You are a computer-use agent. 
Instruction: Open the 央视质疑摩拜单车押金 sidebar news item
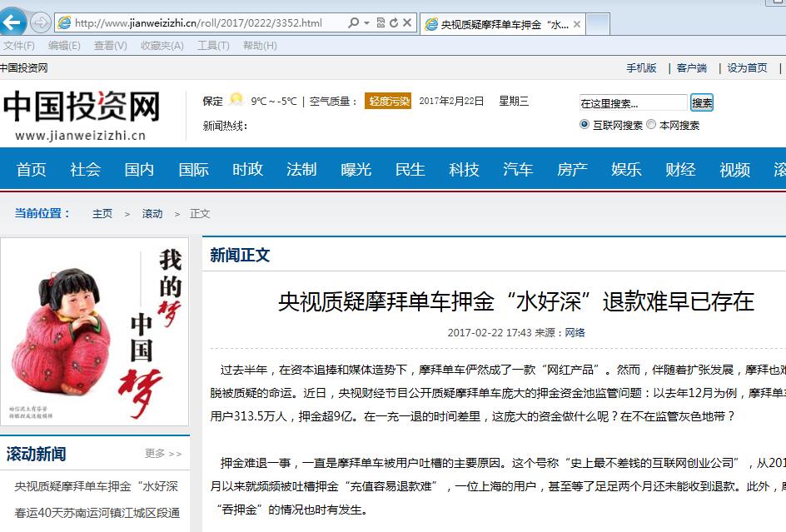[97, 486]
